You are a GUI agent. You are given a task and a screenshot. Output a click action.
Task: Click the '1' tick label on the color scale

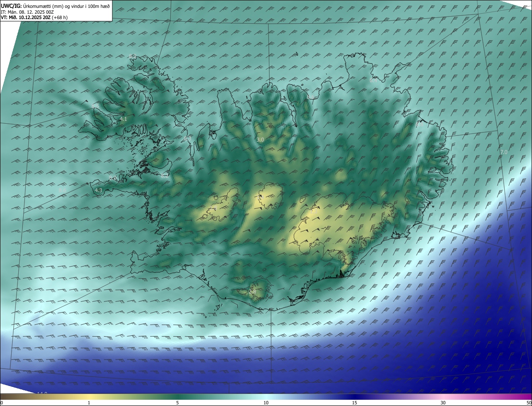[x=89, y=403]
